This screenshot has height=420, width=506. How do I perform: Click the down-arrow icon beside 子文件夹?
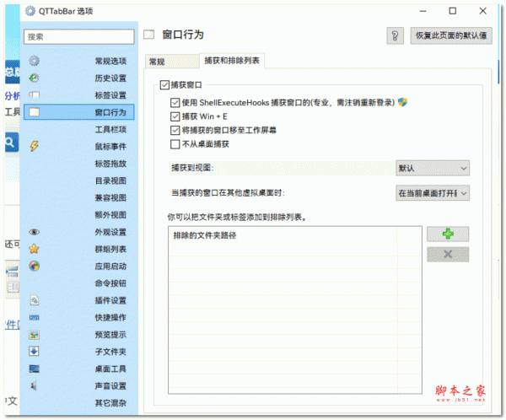coord(35,351)
